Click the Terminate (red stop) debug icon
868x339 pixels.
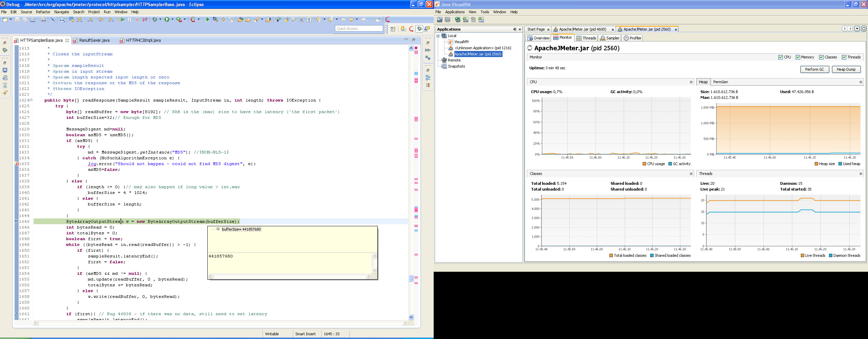coord(137,20)
